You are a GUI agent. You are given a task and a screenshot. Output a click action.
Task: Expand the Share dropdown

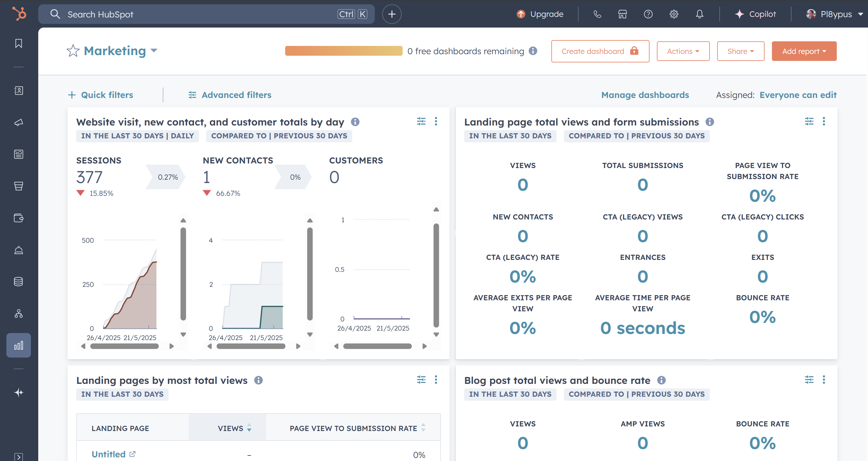741,51
